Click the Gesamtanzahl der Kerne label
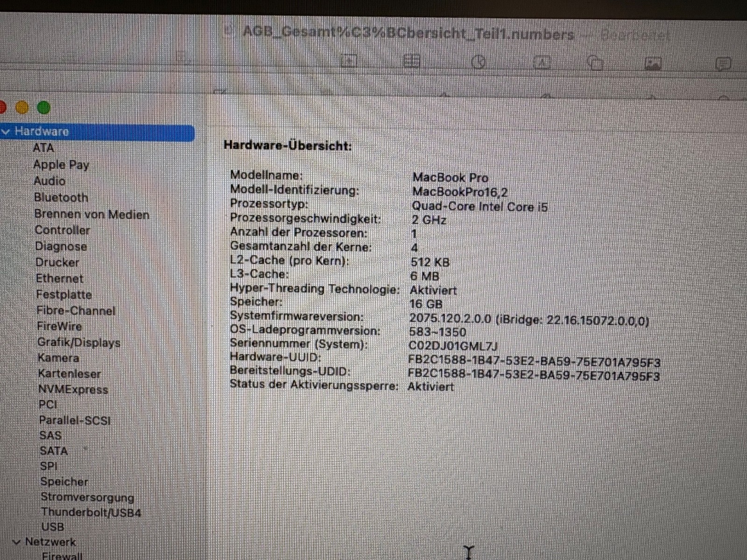Screen dimensions: 747x560 coord(301,247)
